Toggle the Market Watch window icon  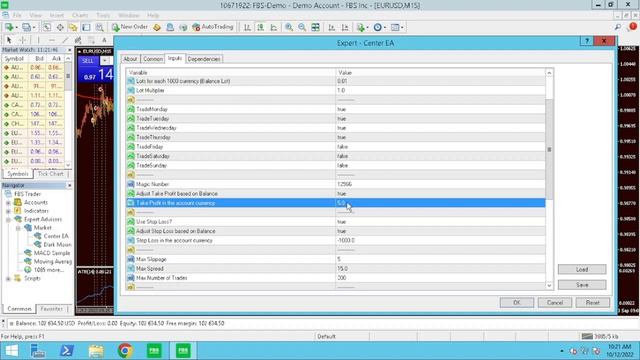[47, 27]
